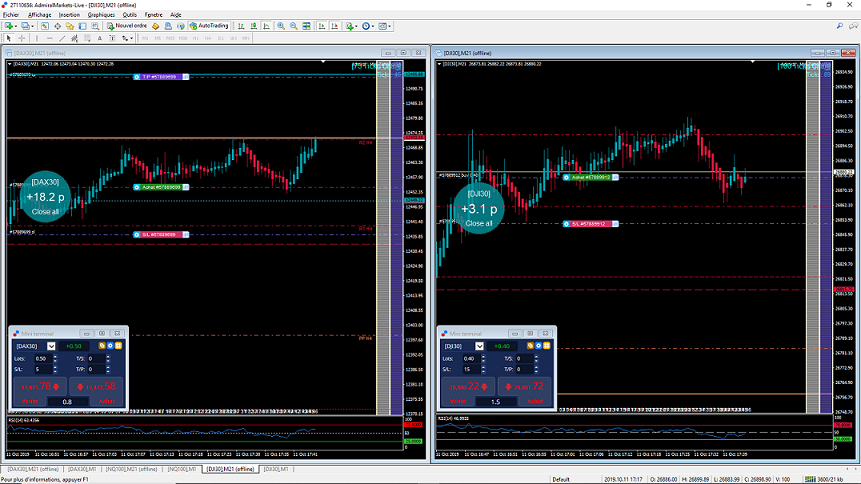Draw a horizontal line tool
861x484 pixels.
click(x=49, y=38)
